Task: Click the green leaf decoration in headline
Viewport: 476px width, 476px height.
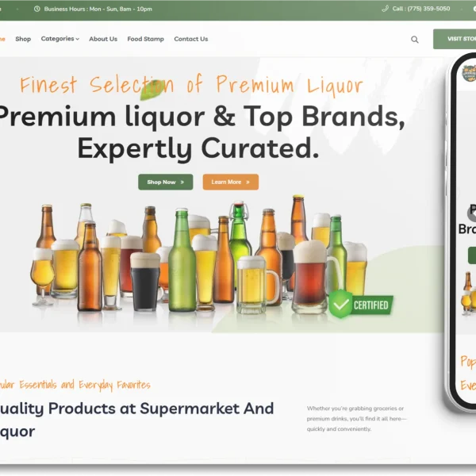Action: click(x=152, y=89)
